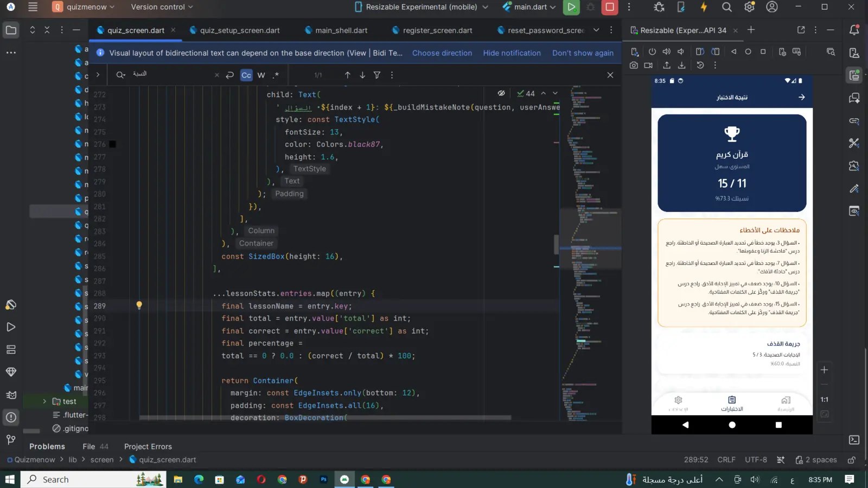This screenshot has width=868, height=488.
Task: Open Resizable Experimental device selector
Action: (x=421, y=7)
